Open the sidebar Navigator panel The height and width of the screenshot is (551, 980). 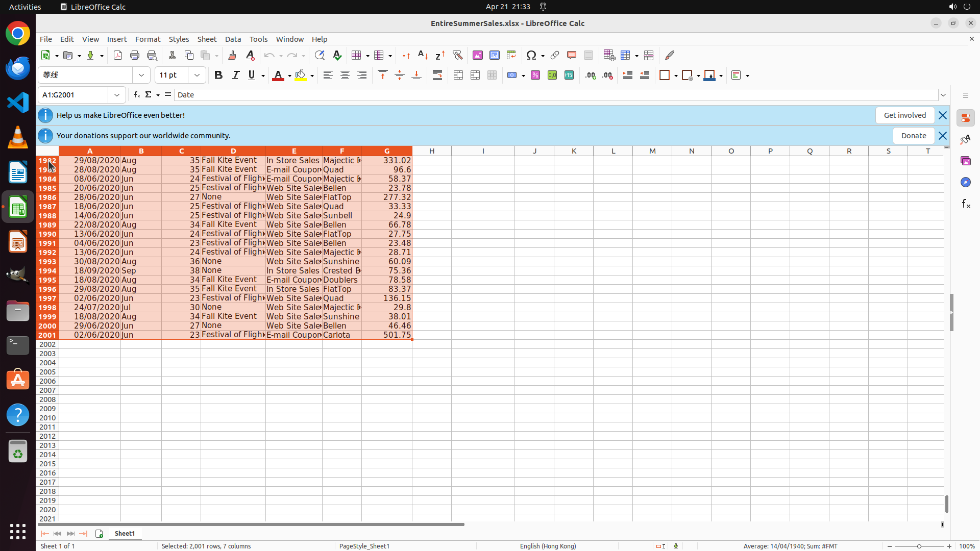(965, 182)
